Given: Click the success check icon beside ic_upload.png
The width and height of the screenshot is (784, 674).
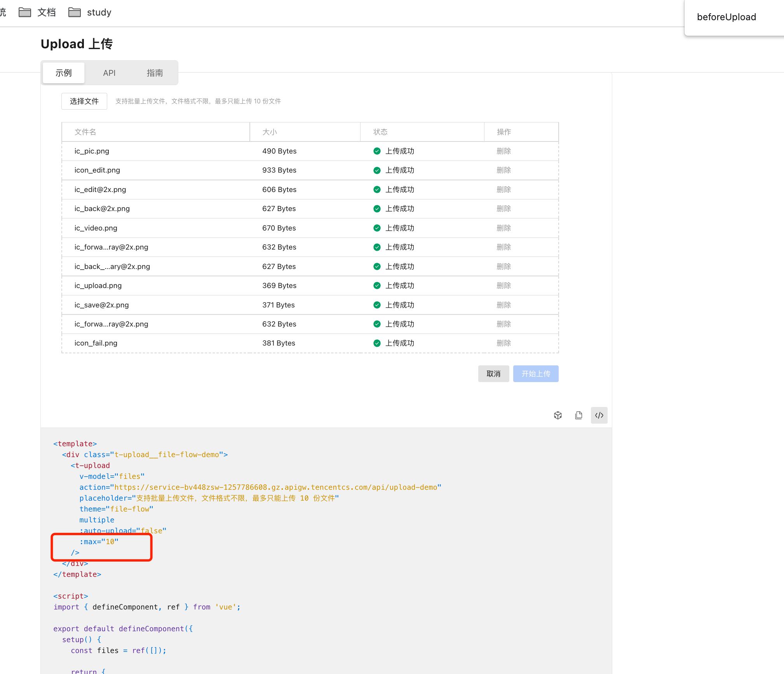Looking at the screenshot, I should click(x=376, y=285).
